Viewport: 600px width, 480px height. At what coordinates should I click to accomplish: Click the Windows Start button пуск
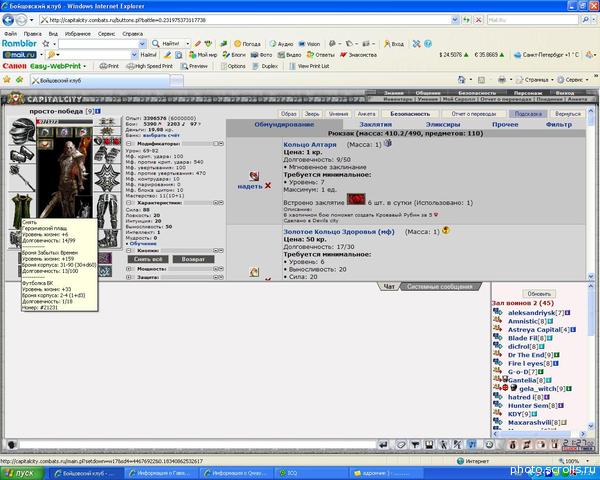point(18,472)
